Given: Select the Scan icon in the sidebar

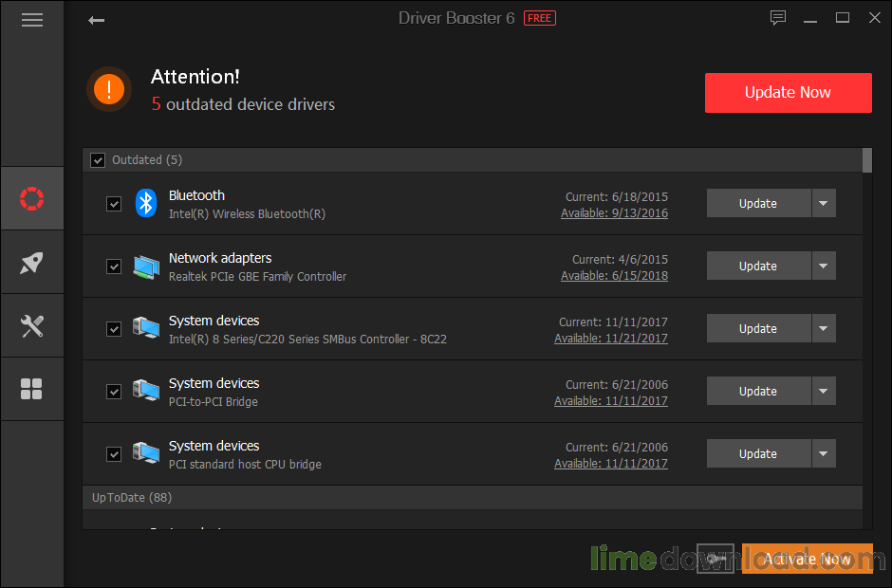Looking at the screenshot, I should [31, 198].
